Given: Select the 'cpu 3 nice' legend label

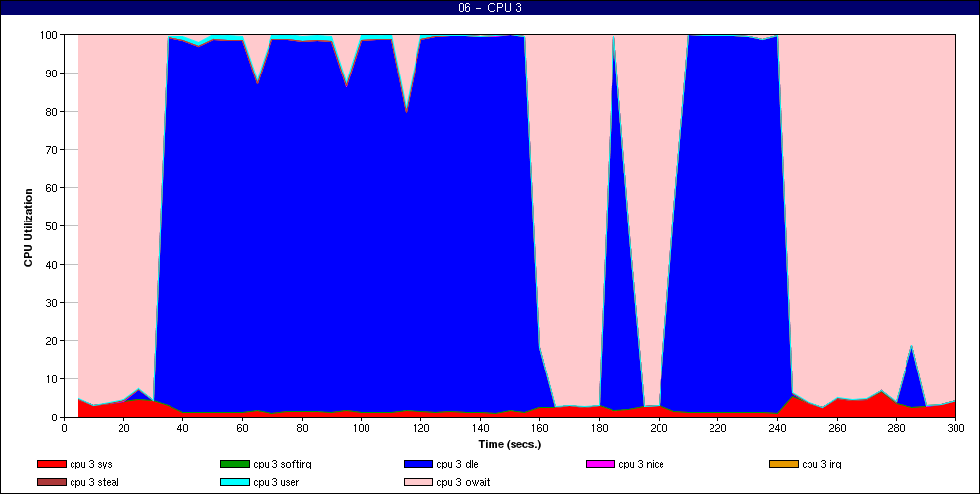Looking at the screenshot, I should (x=641, y=464).
